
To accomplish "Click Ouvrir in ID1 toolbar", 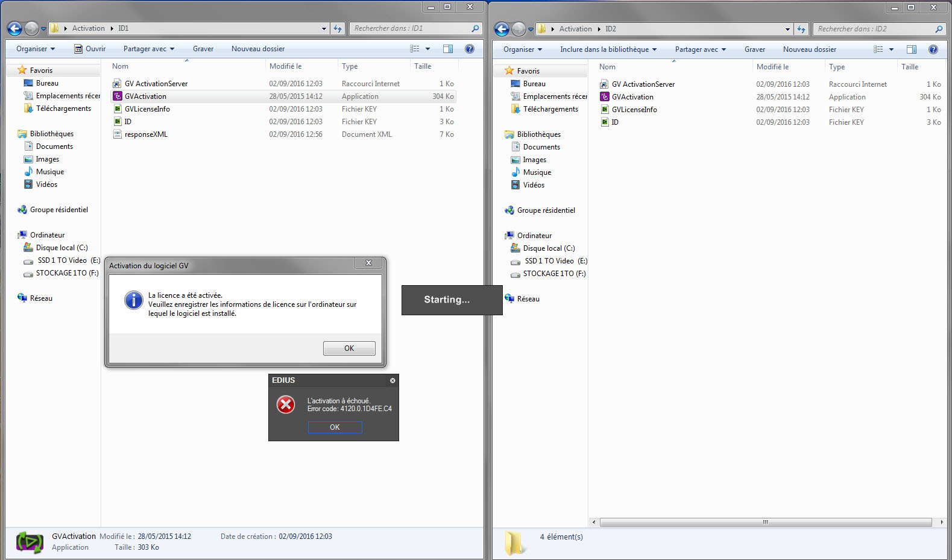I will coord(89,49).
